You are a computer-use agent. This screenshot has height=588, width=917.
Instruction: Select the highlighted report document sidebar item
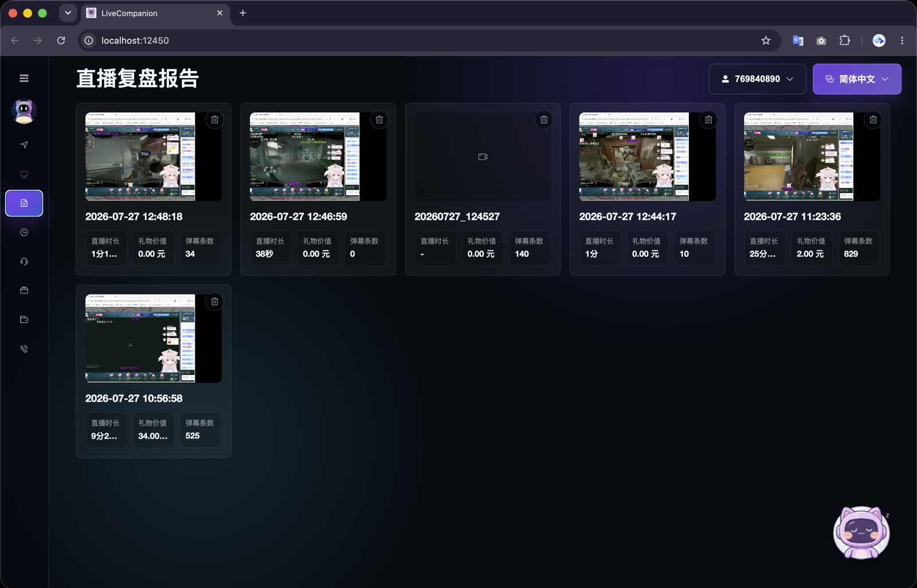tap(24, 203)
